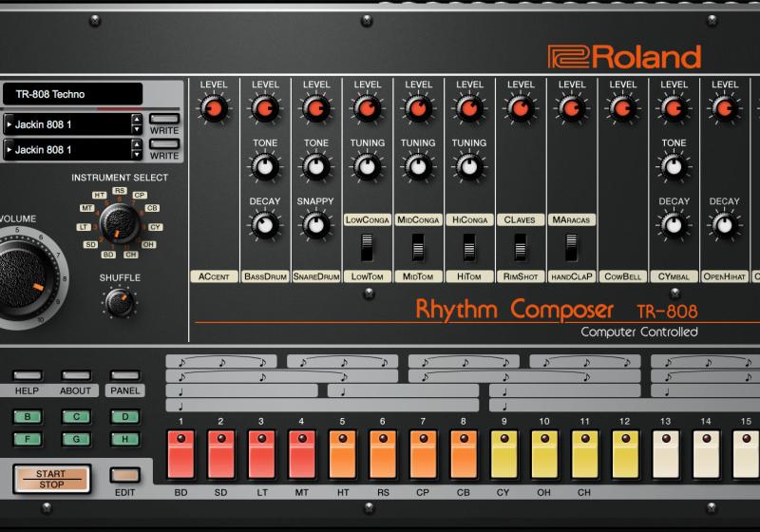Image resolution: width=760 pixels, height=532 pixels.
Task: Toggle step button 13
Action: click(x=666, y=454)
